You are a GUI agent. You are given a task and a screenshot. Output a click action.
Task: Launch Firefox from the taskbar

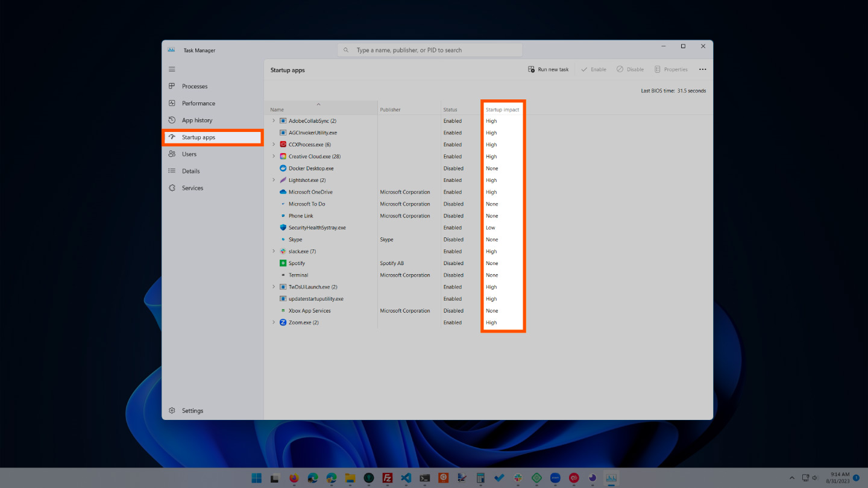pyautogui.click(x=294, y=477)
